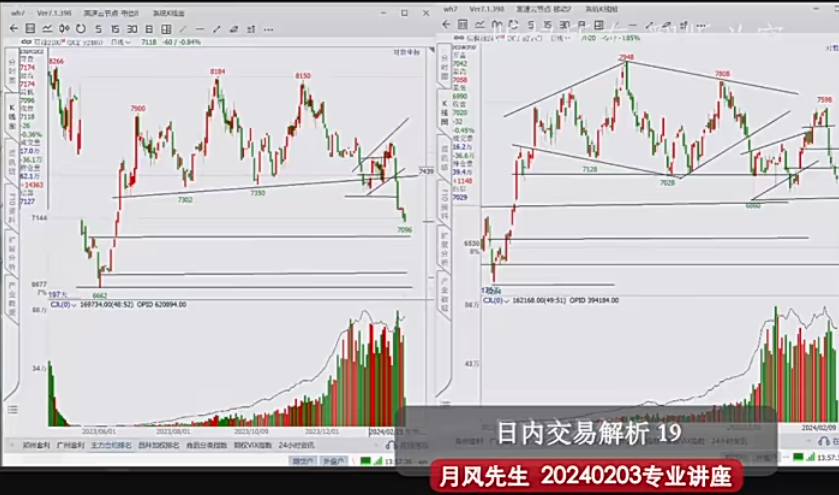Open multi-window layout icon in right toolbar
839x495 pixels.
click(599, 25)
